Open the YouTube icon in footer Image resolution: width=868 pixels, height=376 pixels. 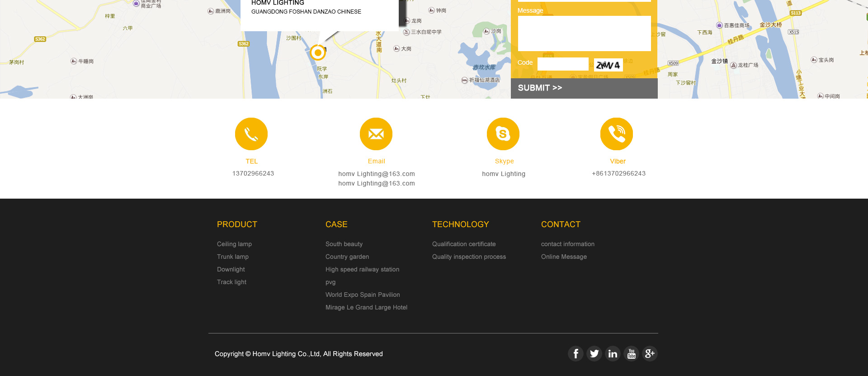point(631,353)
